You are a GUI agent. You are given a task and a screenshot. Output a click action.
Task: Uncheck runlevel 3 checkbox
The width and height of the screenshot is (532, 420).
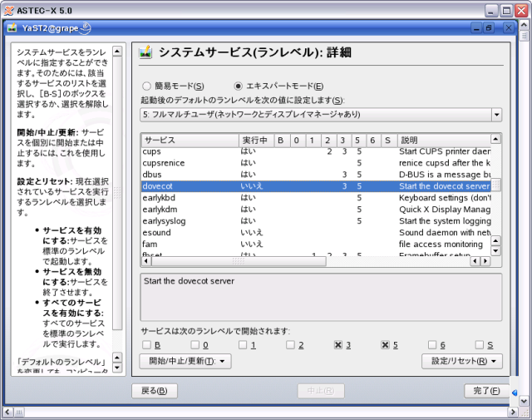[x=338, y=344]
